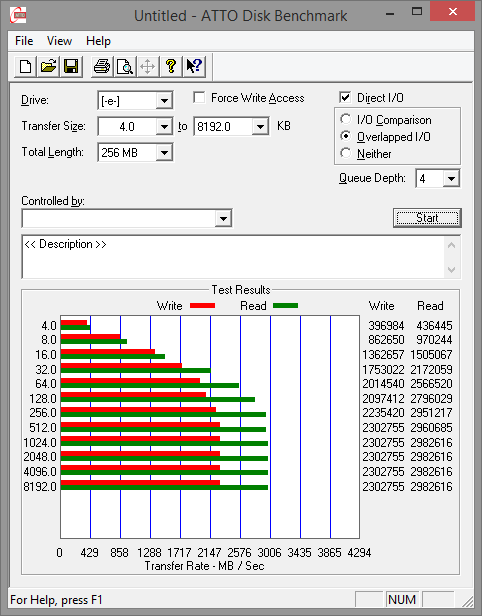Image resolution: width=482 pixels, height=616 pixels.
Task: Click the read value 970244
Action: (x=434, y=340)
